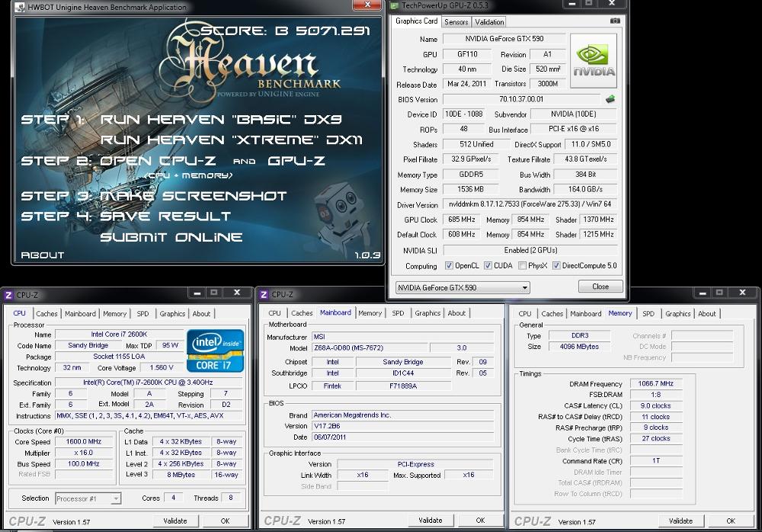Switch to the Sensors tab in GPU-Z

pyautogui.click(x=456, y=22)
